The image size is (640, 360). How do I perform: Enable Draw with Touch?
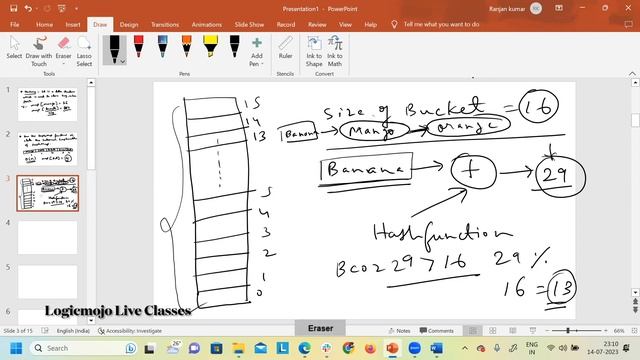point(39,51)
